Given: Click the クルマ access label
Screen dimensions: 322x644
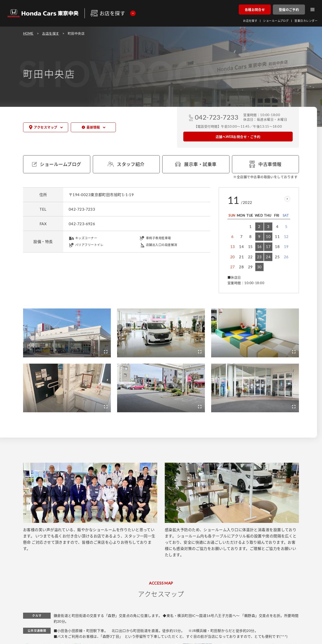Looking at the screenshot, I should point(37,616).
